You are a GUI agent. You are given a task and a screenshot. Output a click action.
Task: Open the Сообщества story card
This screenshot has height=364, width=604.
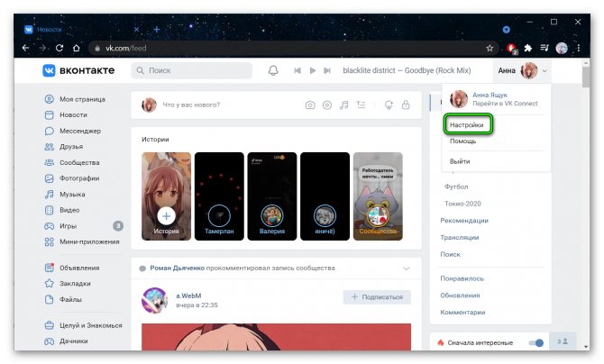[378, 196]
